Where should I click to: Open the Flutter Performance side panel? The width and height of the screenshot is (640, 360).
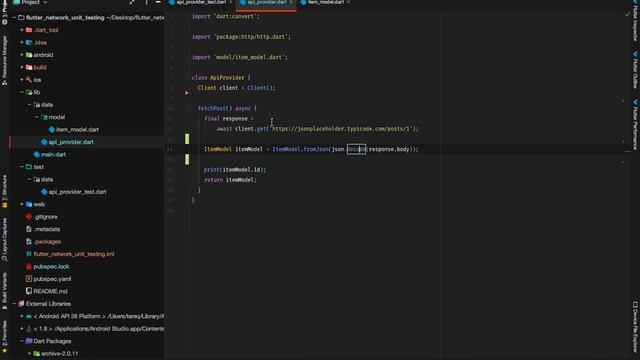click(x=636, y=124)
